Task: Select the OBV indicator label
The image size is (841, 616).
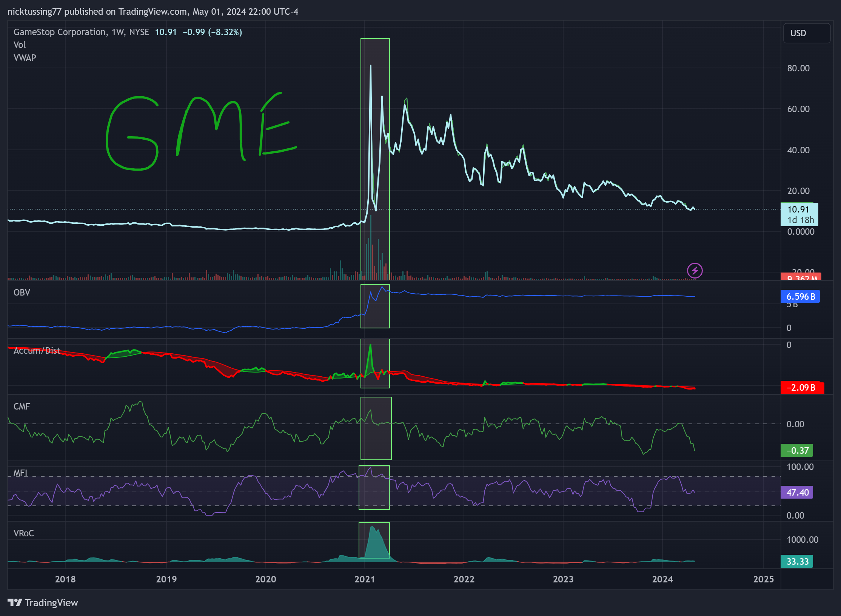Action: (x=22, y=293)
